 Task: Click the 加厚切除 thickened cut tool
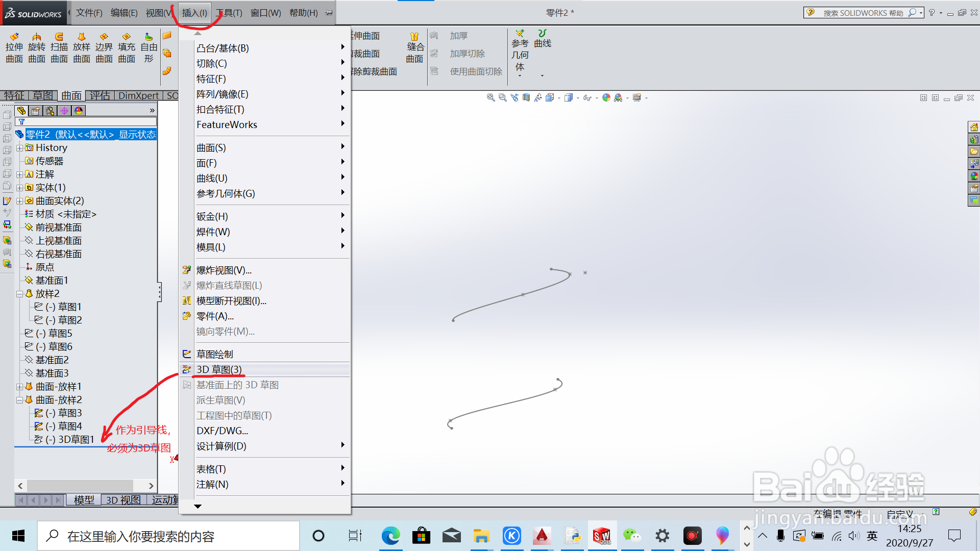[x=458, y=54]
